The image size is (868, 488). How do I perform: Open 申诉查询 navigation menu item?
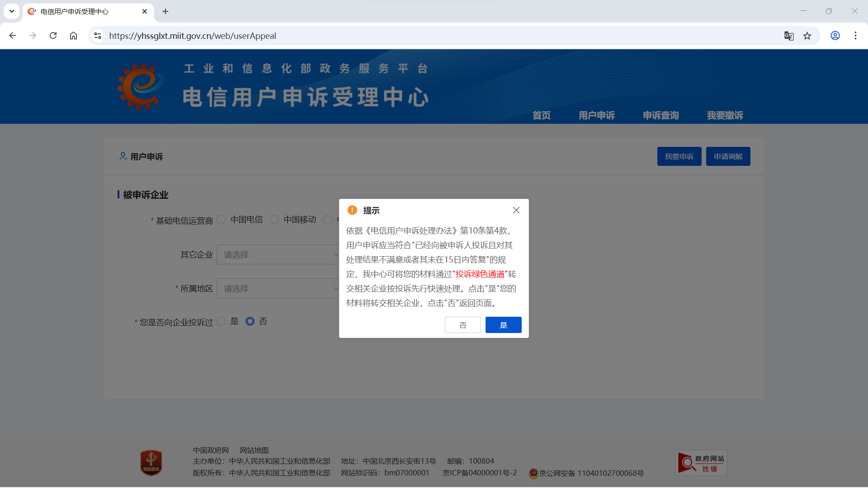pos(660,115)
